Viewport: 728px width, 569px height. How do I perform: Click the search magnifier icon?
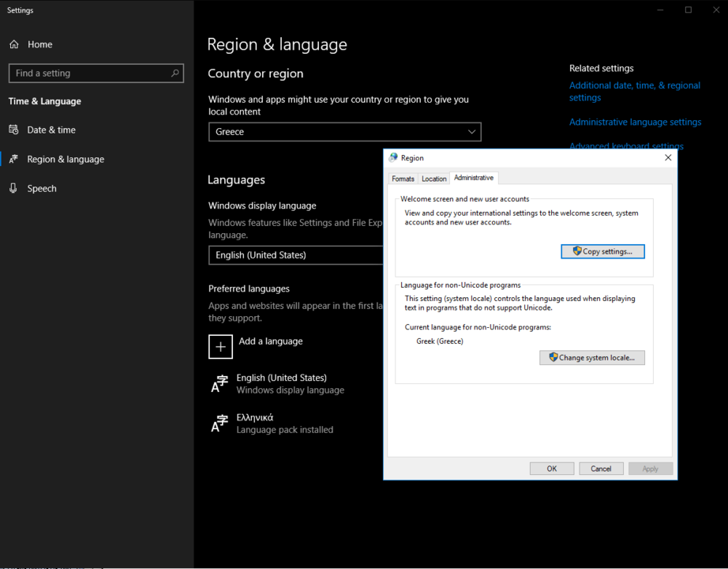175,73
